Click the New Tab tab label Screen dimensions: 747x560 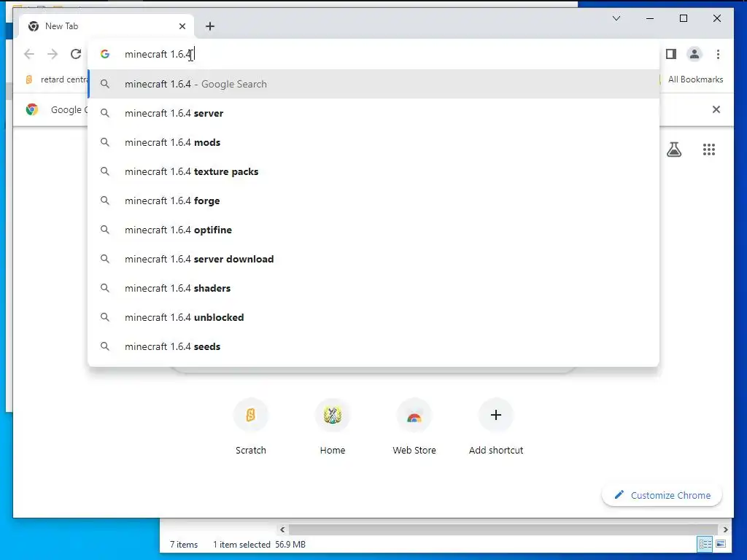coord(61,26)
